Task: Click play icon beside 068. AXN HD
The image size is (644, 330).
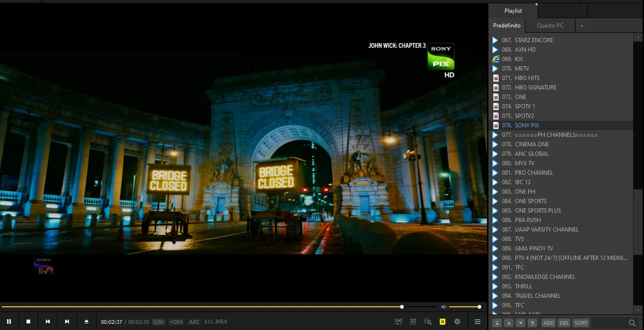Action: click(x=496, y=50)
